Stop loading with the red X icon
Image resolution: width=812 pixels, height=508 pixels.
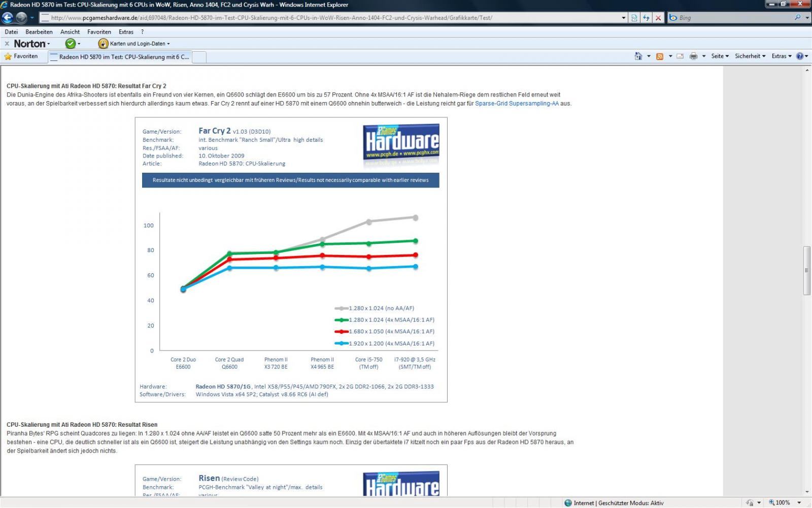(x=658, y=18)
